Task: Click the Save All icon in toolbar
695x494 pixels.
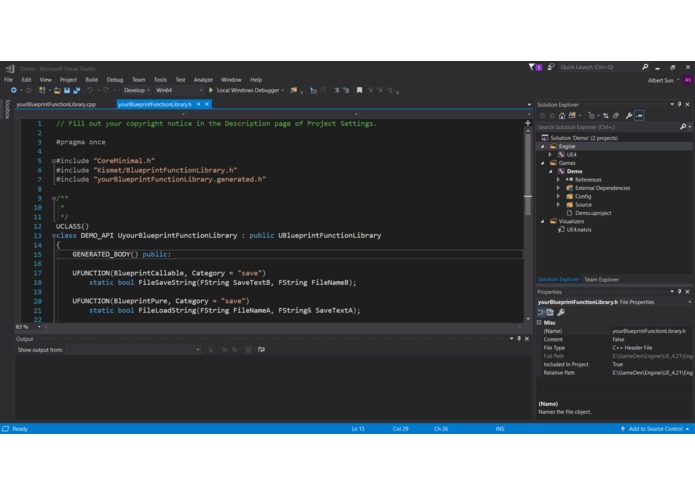Action: (77, 90)
